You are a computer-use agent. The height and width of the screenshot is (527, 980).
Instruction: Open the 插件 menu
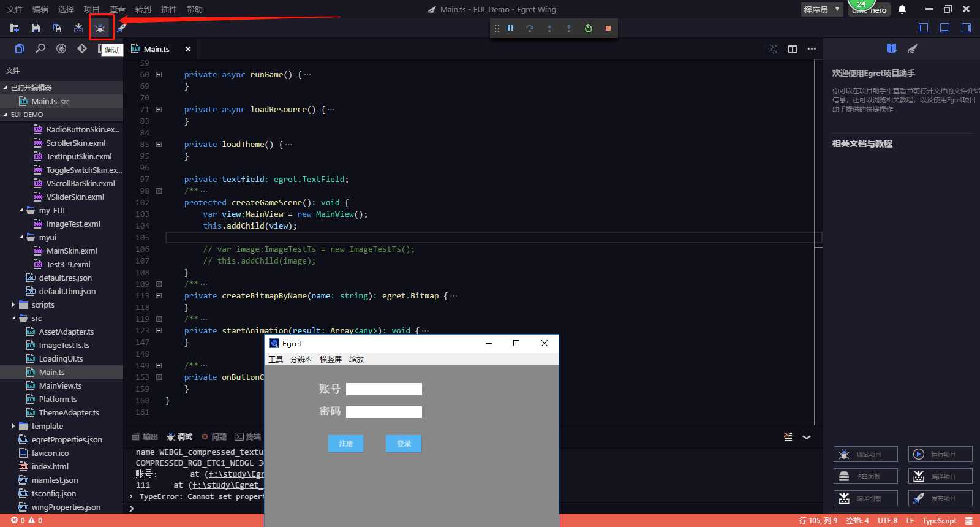tap(168, 9)
